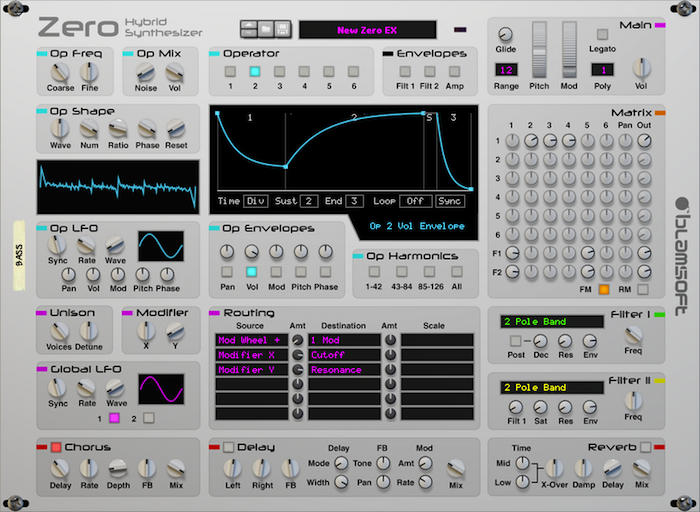Click the first envelope node at top left
Image resolution: width=700 pixels, height=512 pixels.
click(217, 113)
